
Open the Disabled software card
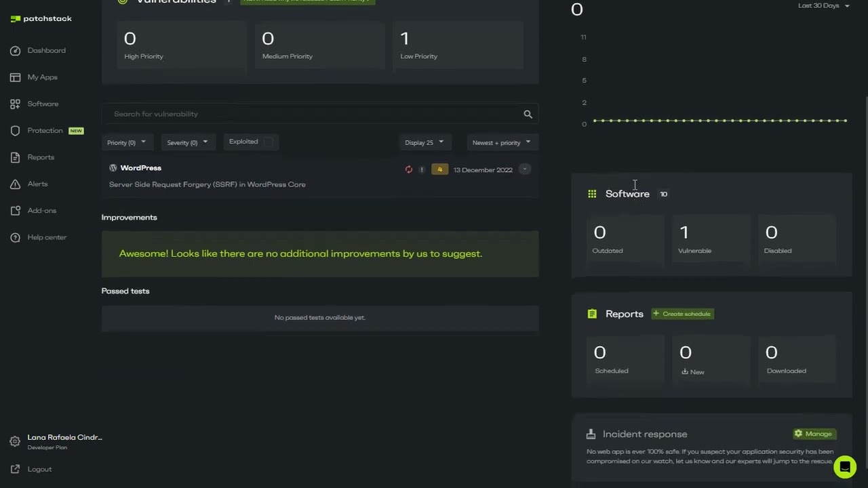pyautogui.click(x=797, y=240)
